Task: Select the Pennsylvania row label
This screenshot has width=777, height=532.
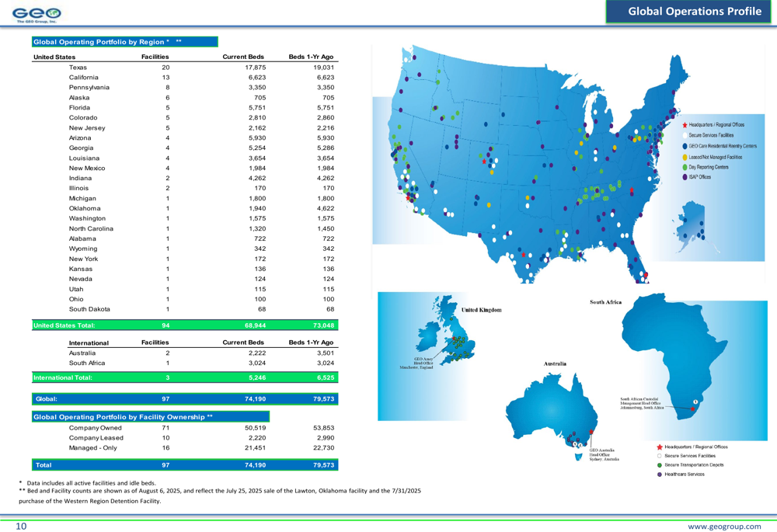Action: [89, 87]
